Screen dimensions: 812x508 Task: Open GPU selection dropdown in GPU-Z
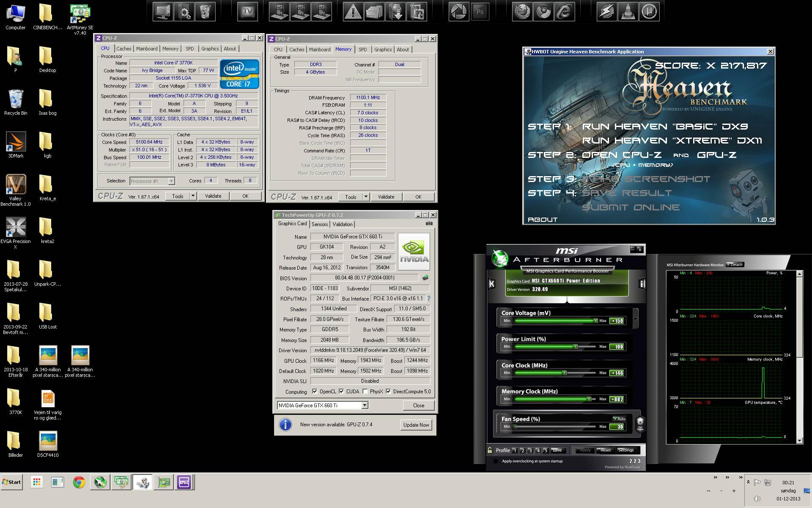pos(365,405)
